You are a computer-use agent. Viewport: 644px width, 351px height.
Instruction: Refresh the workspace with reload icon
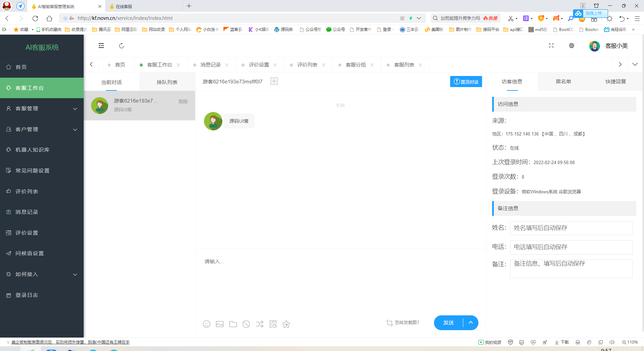coord(121,46)
